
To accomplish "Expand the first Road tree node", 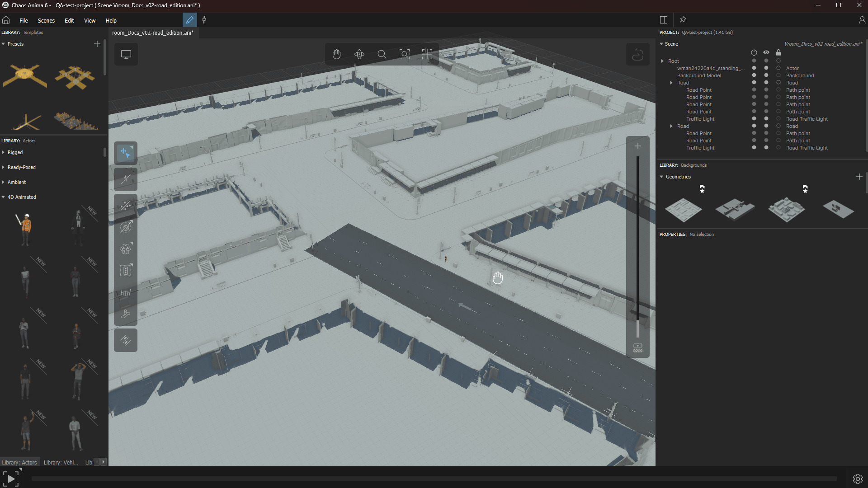I will tap(671, 83).
